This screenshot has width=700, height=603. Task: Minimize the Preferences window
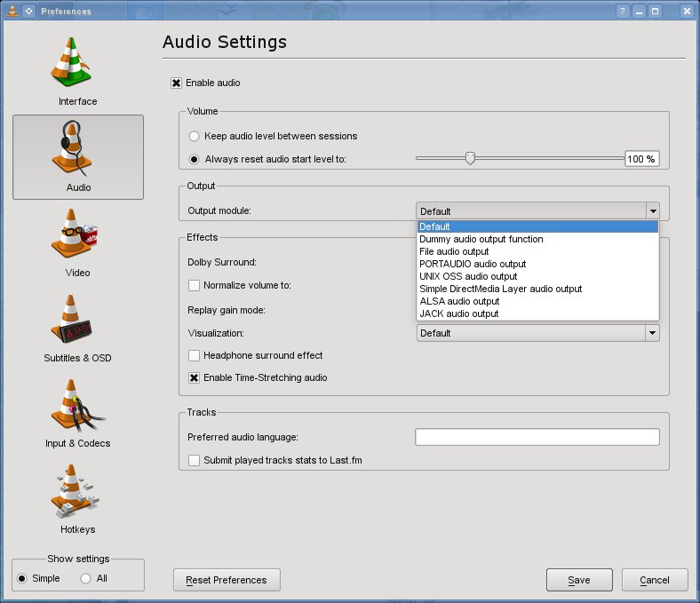[640, 11]
